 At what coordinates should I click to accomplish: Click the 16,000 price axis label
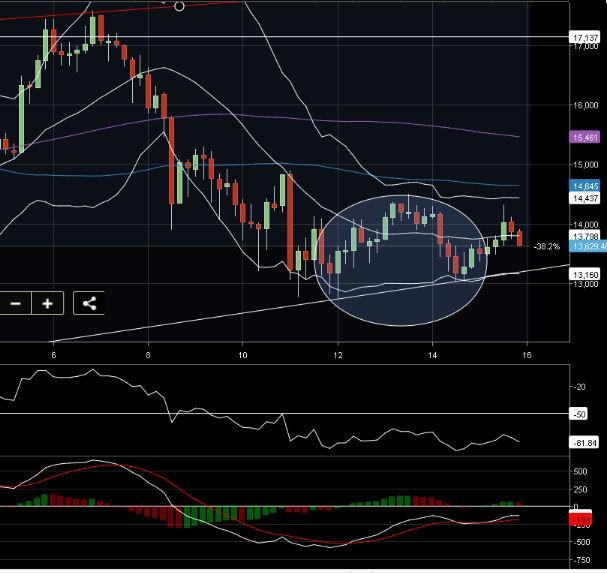[x=585, y=105]
